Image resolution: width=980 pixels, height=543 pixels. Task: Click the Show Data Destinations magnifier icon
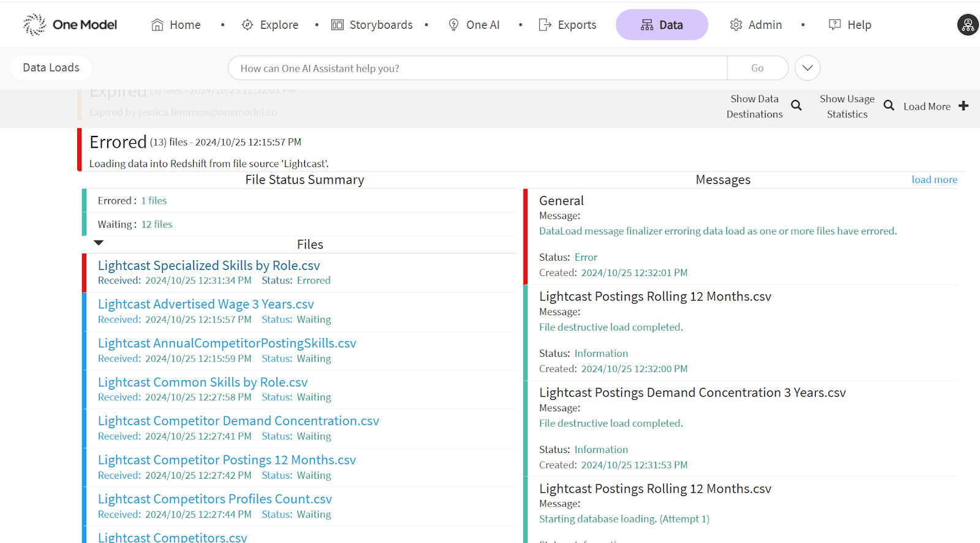(796, 105)
